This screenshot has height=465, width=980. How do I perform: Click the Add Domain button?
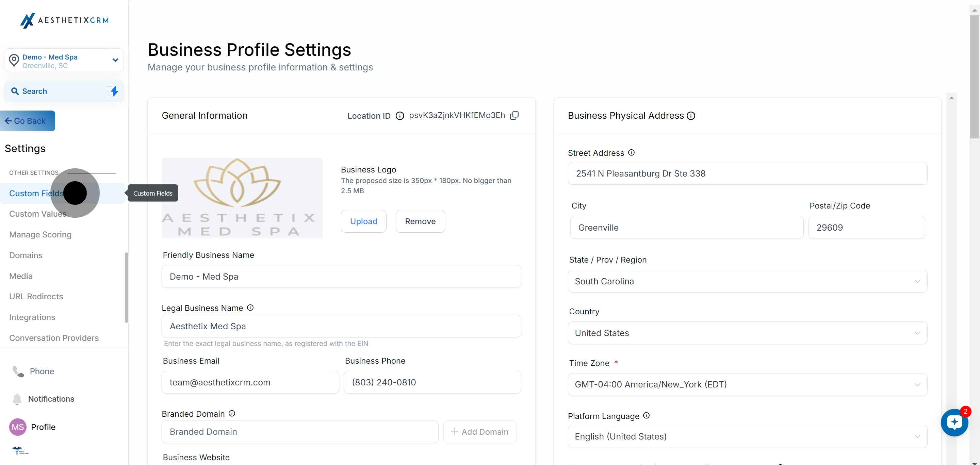480,432
